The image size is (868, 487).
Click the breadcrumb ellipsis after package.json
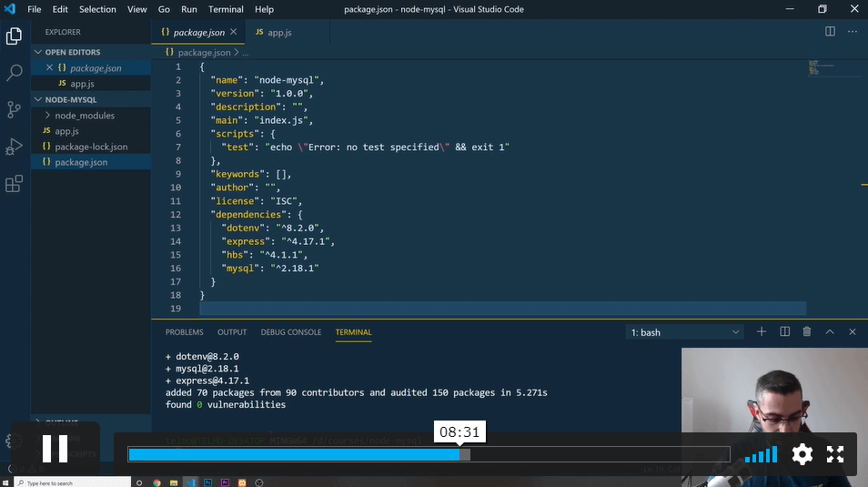pos(246,53)
